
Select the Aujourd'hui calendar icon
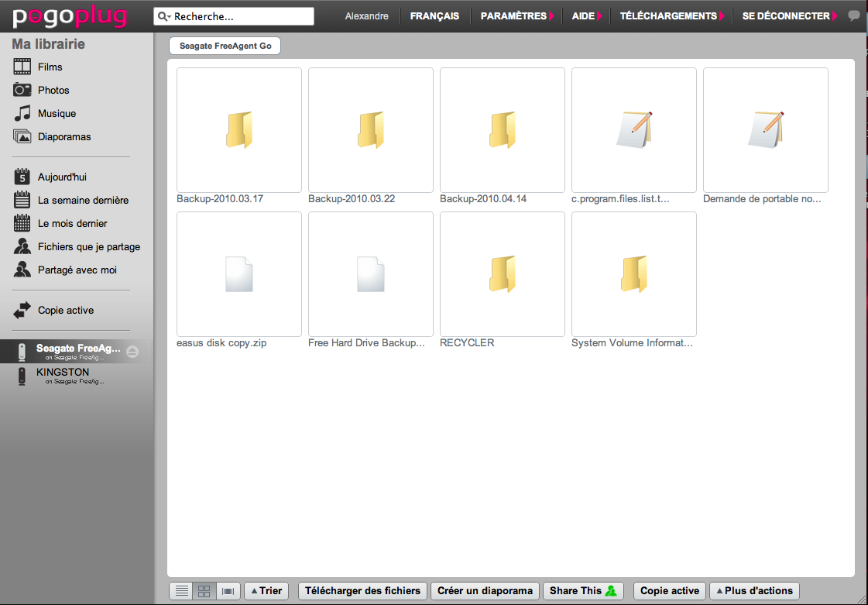click(x=22, y=177)
